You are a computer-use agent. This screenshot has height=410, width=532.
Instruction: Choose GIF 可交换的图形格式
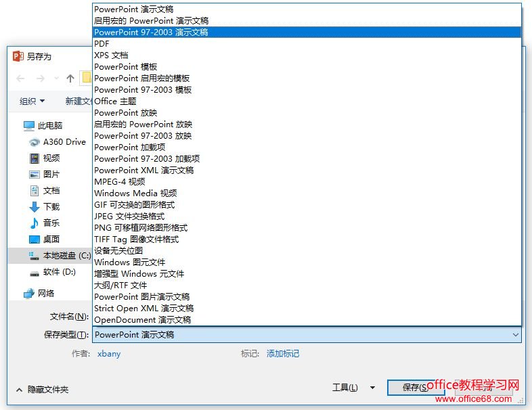307,205
